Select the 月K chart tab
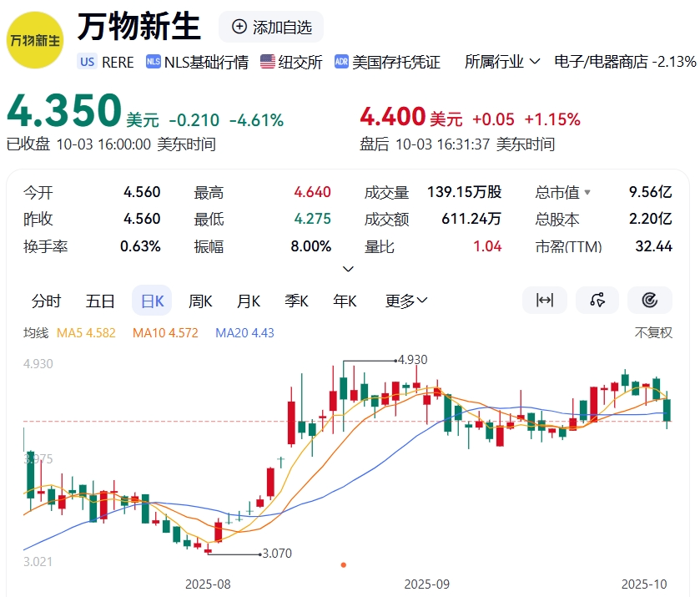 pos(249,301)
